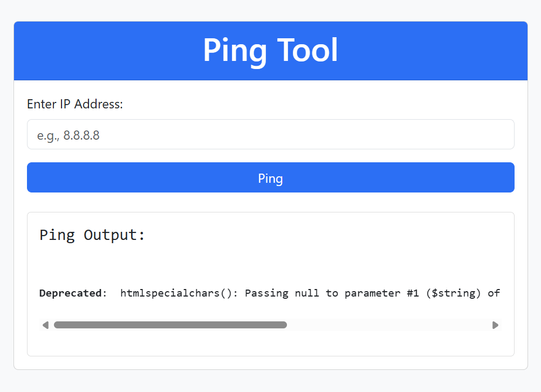This screenshot has width=541, height=392.
Task: Click the right scroll arrow in Ping Output
Action: [x=495, y=325]
